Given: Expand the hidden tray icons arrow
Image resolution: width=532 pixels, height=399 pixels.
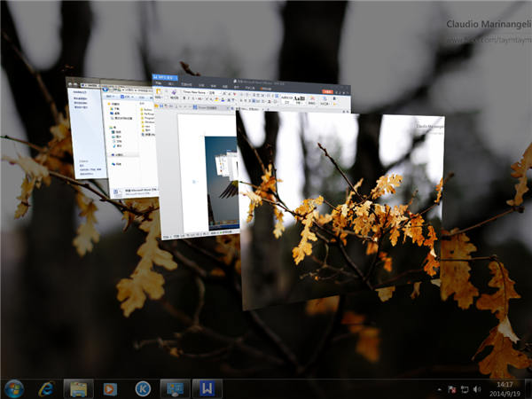Looking at the screenshot, I should pyautogui.click(x=439, y=389).
